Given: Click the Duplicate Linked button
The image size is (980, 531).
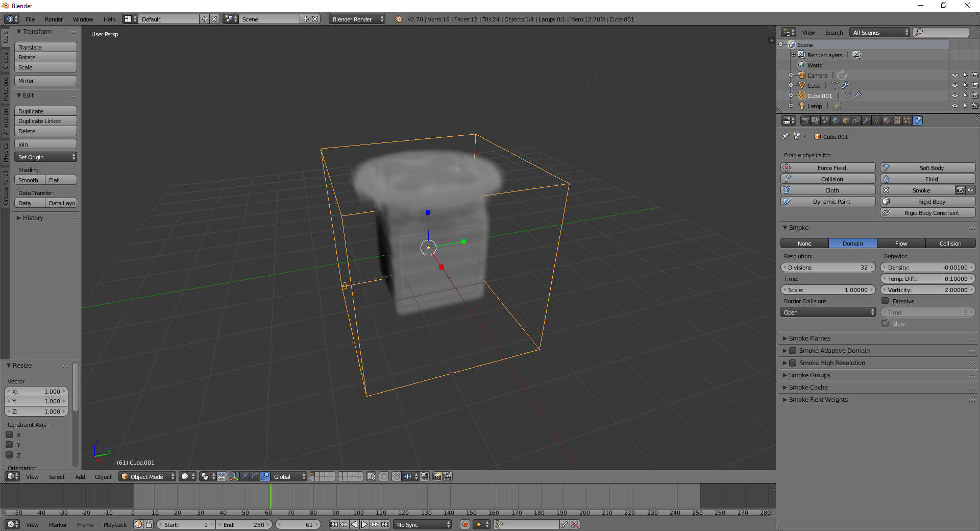Looking at the screenshot, I should click(x=45, y=121).
